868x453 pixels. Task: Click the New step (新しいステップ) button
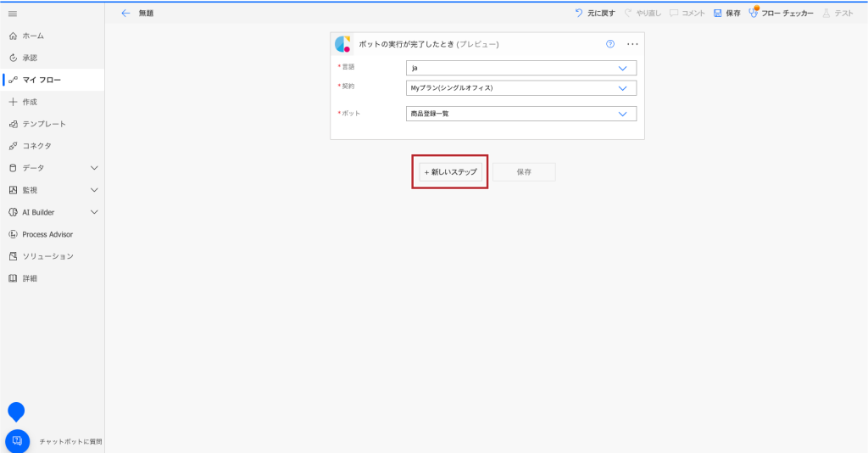pos(450,172)
